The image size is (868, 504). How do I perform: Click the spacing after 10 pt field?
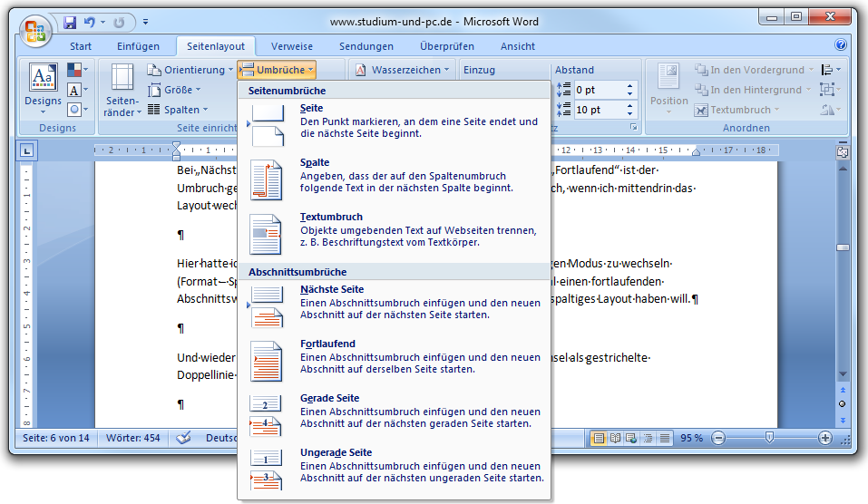pos(599,110)
